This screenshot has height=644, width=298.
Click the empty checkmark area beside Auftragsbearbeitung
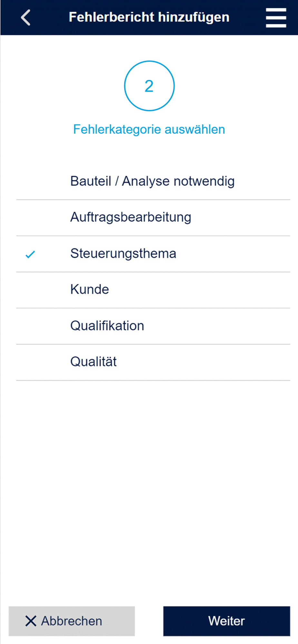30,218
